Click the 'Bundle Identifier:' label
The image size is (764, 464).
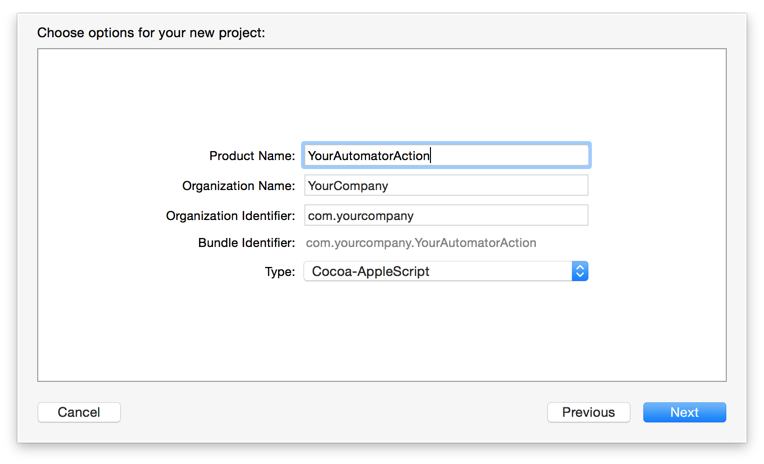click(x=247, y=243)
